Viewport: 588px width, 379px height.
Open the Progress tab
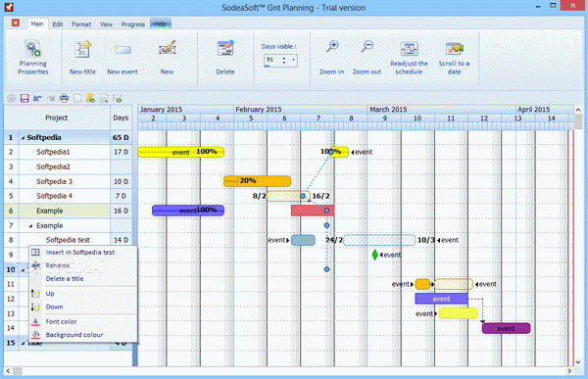pyautogui.click(x=132, y=24)
